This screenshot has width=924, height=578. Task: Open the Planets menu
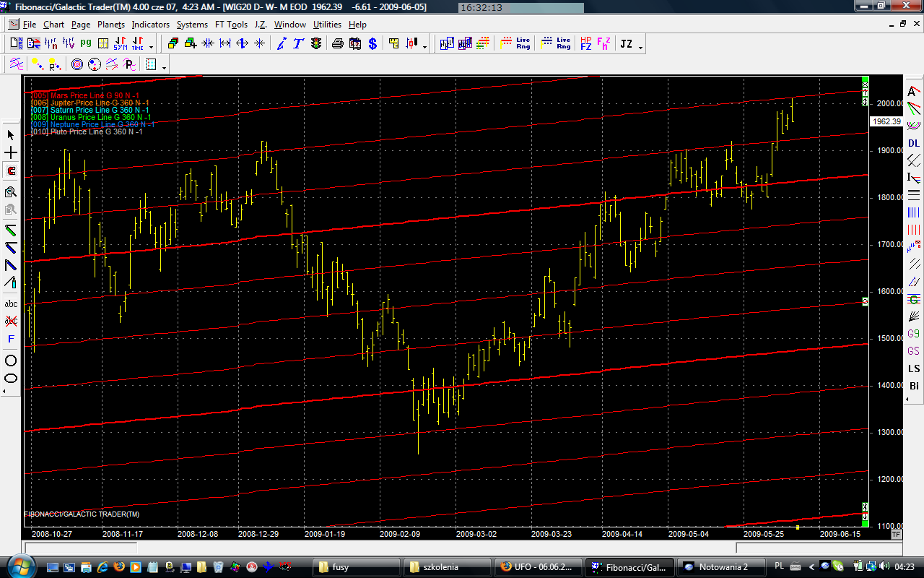(x=111, y=25)
